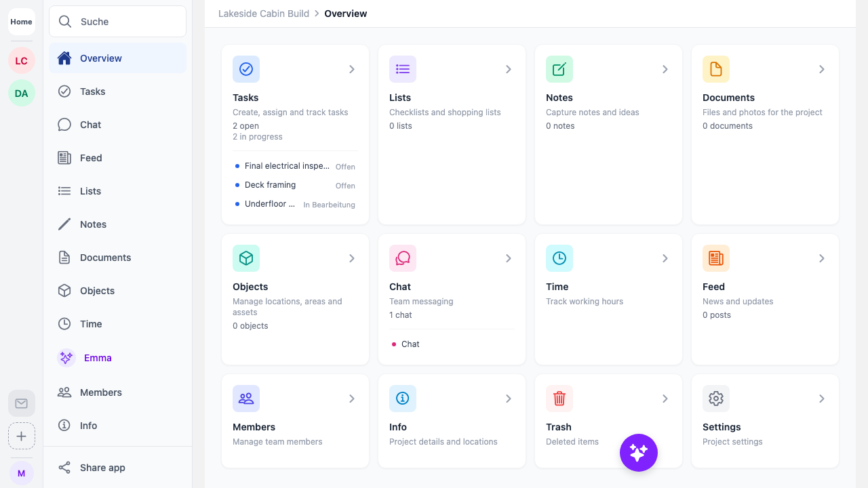Open Chat in the sidebar menu

coord(90,125)
